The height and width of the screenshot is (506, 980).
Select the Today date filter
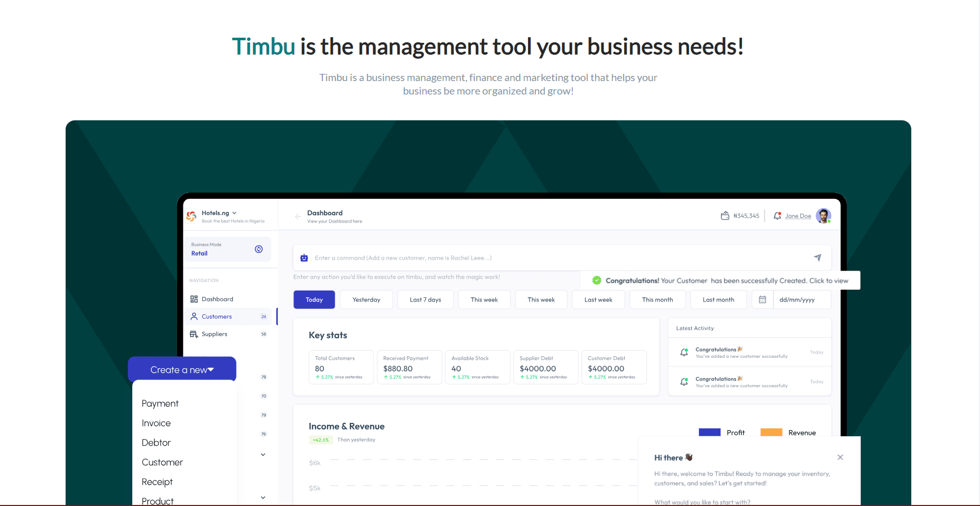(x=314, y=299)
